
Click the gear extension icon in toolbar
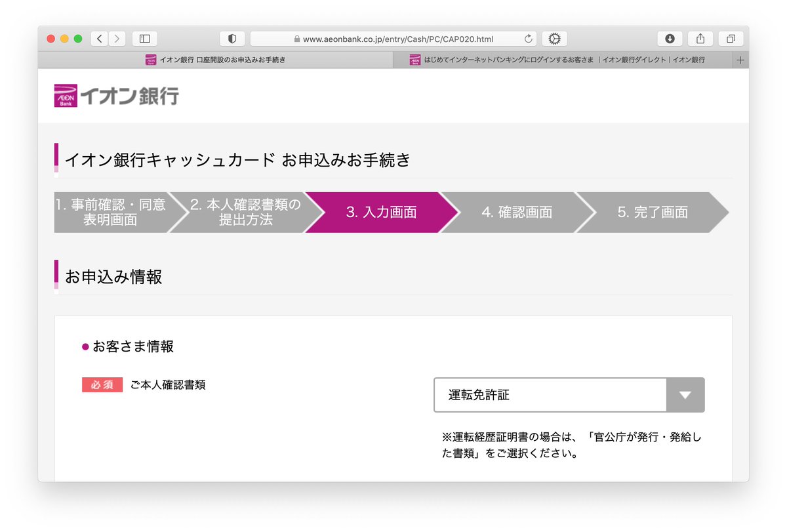[x=554, y=39]
